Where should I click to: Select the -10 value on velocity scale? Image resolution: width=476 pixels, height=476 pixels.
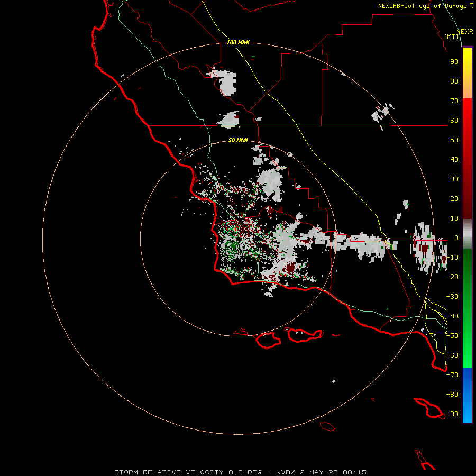[x=452, y=258]
